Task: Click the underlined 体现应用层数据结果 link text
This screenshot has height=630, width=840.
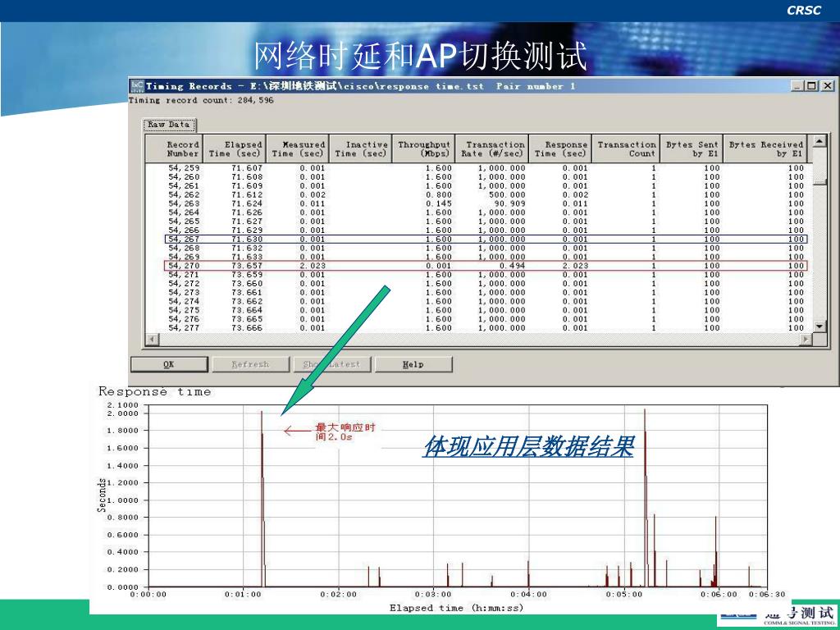Action: (x=528, y=446)
